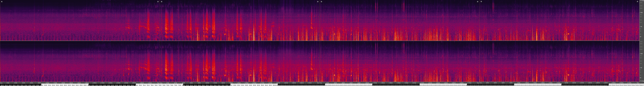Click the third clip's fade-out handle
Image resolution: width=644 pixels, height=86 pixels.
tap(477, 2)
